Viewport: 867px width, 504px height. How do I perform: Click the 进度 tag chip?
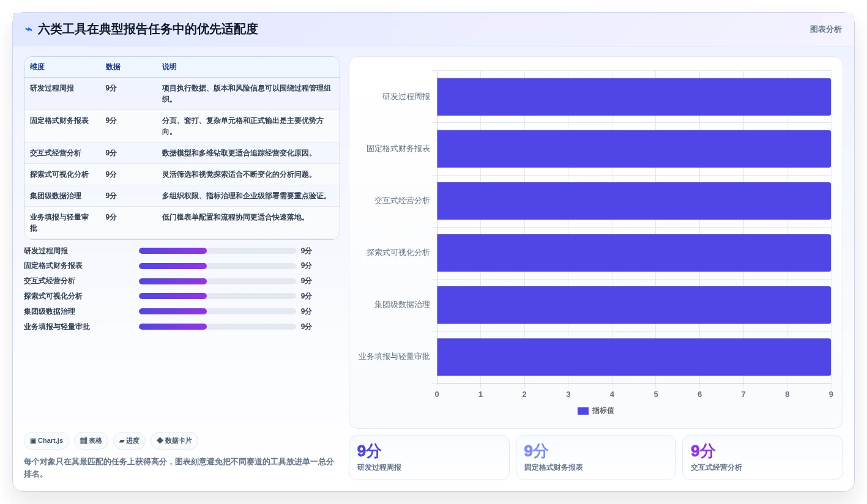tap(129, 440)
